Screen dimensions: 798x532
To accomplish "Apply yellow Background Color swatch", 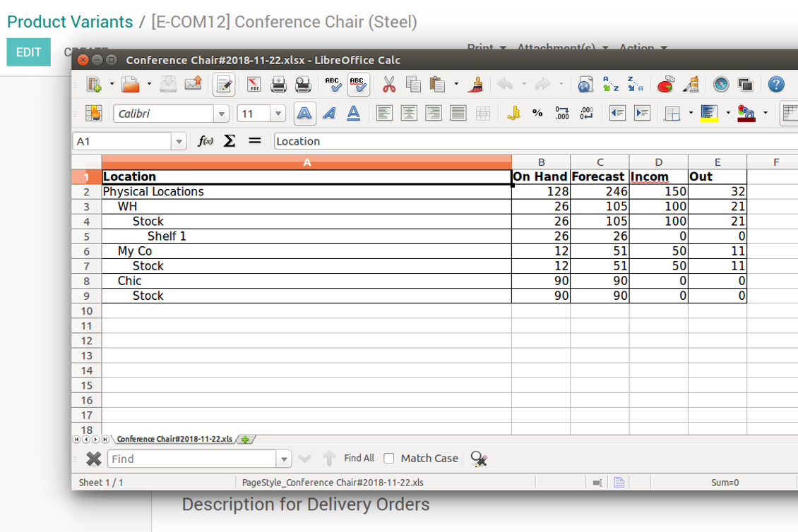I will 710,113.
